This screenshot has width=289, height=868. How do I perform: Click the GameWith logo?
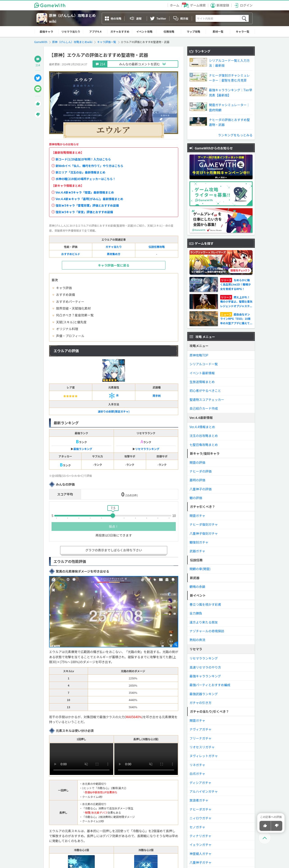50,5
